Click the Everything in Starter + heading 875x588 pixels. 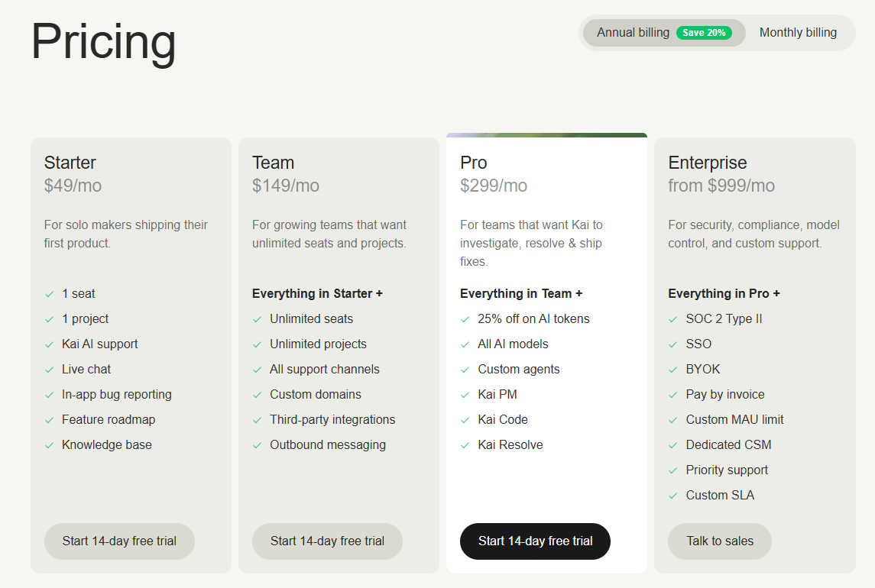point(317,293)
